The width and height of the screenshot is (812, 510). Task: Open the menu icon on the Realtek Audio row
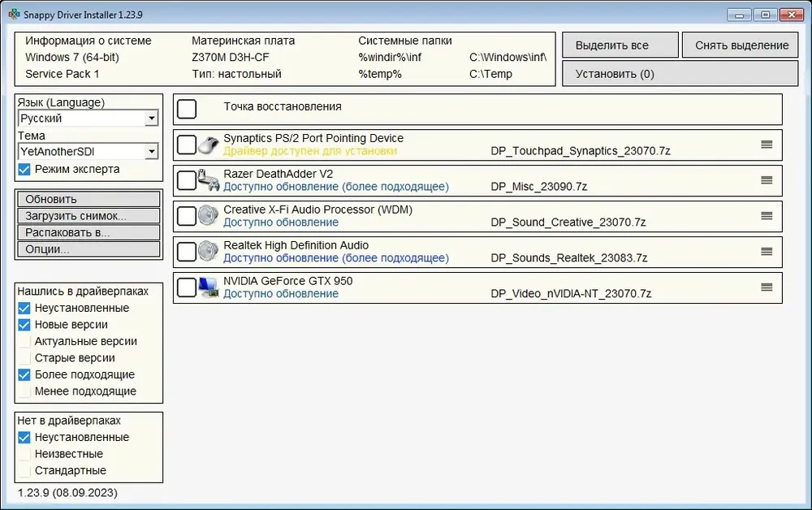click(767, 252)
